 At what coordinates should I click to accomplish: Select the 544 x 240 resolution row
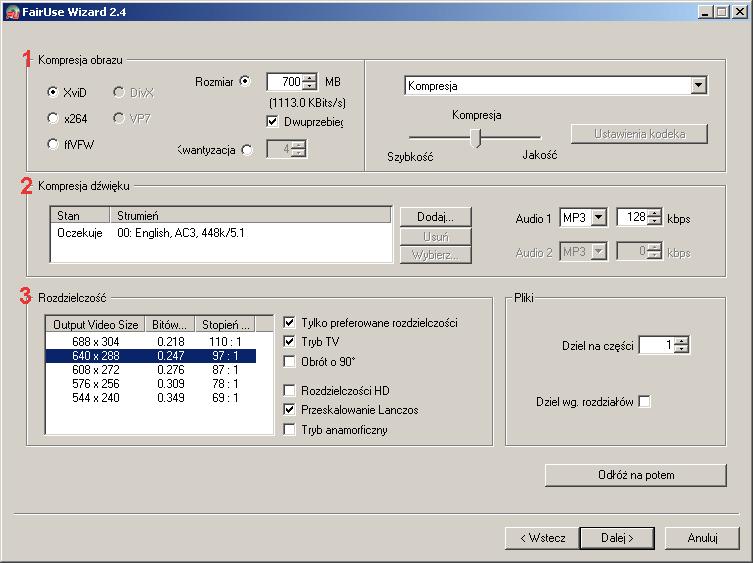[x=151, y=397]
